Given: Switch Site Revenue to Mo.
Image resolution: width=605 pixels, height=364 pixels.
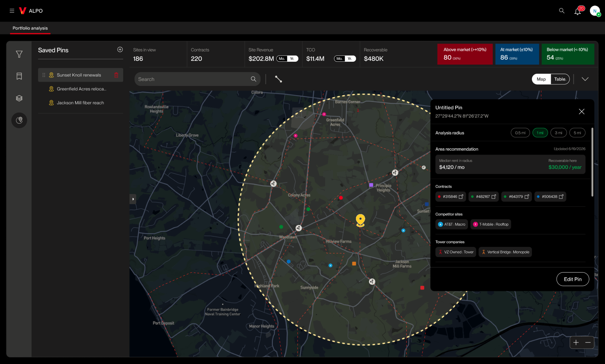Looking at the screenshot, I should [x=282, y=59].
